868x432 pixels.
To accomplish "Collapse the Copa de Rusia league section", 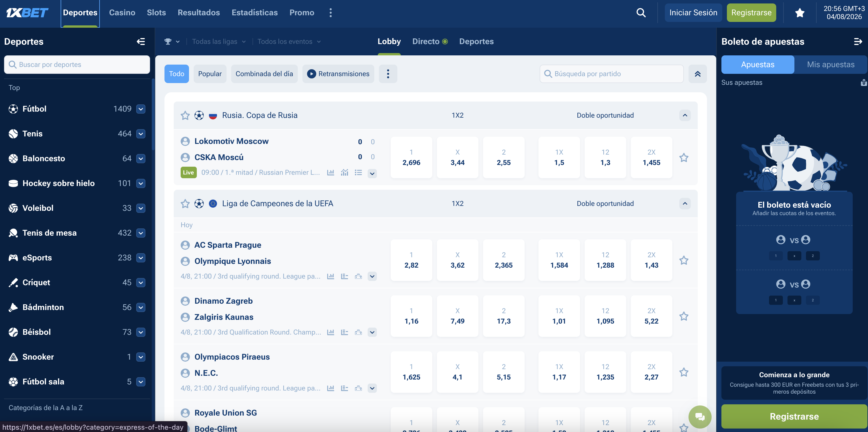I will coord(685,115).
